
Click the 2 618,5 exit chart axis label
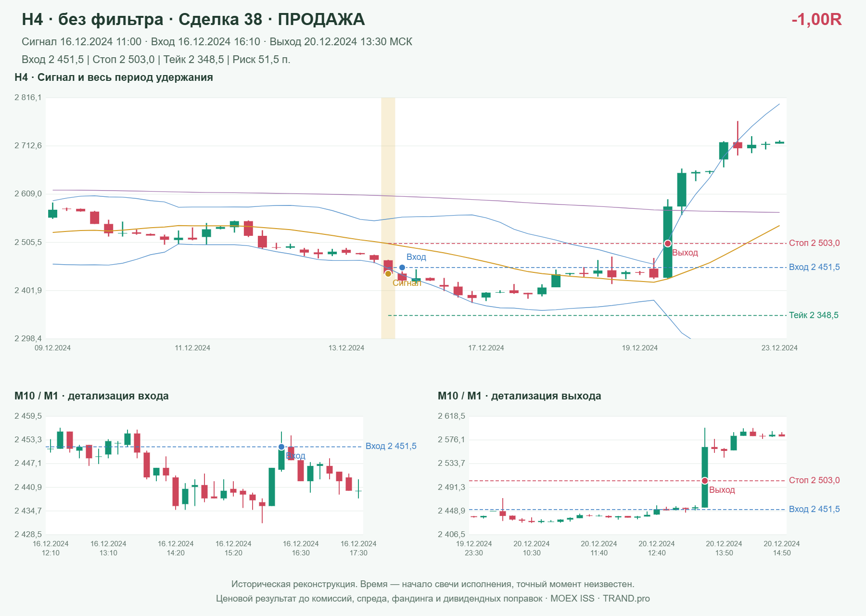pos(451,416)
